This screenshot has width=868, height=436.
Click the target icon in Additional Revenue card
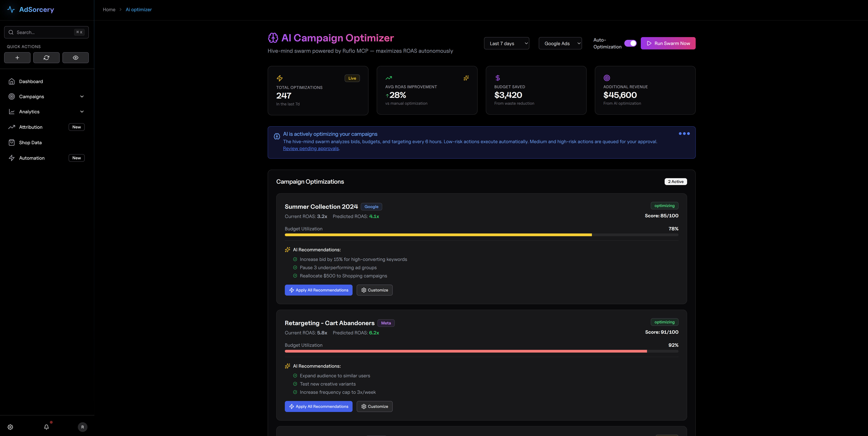click(607, 78)
